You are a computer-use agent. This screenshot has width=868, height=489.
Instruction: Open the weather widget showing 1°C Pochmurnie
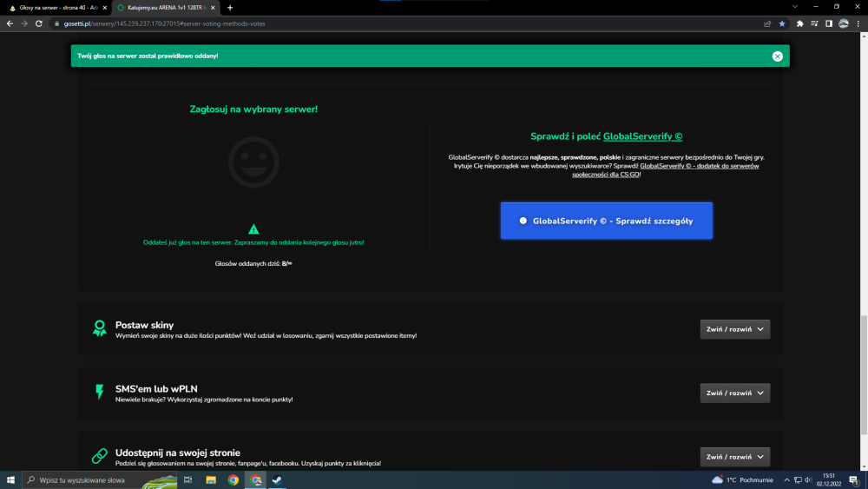(x=742, y=480)
